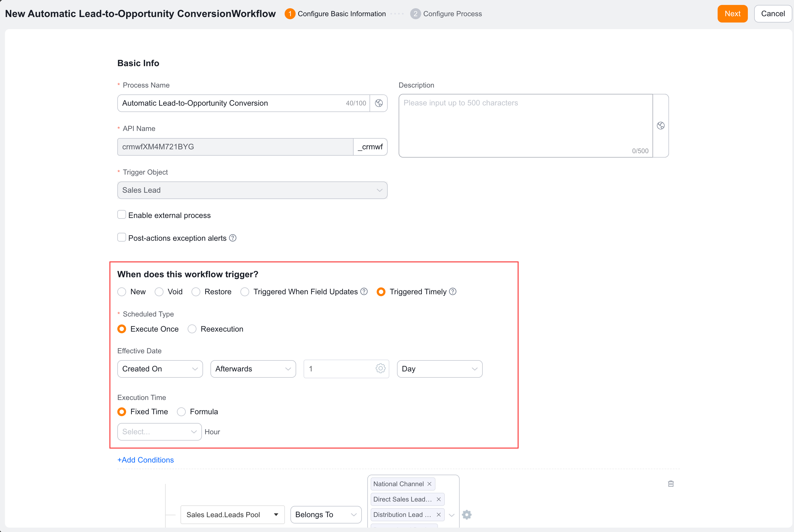Open the Hour Select dropdown
This screenshot has height=532, width=794.
point(159,432)
